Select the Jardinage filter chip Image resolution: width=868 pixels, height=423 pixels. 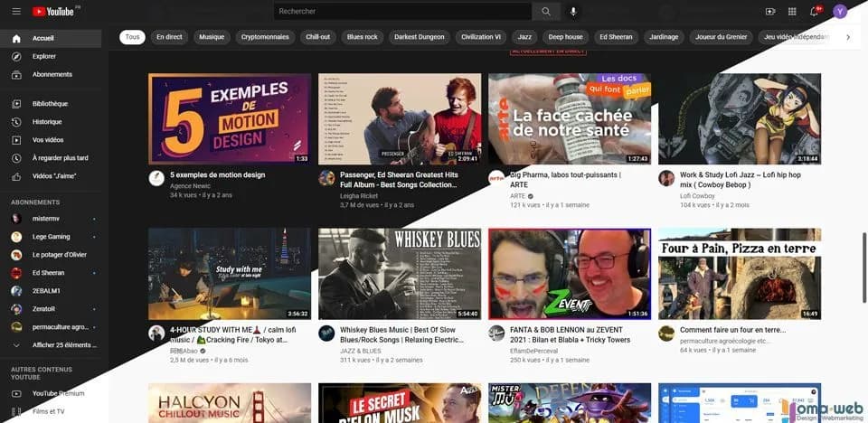663,37
